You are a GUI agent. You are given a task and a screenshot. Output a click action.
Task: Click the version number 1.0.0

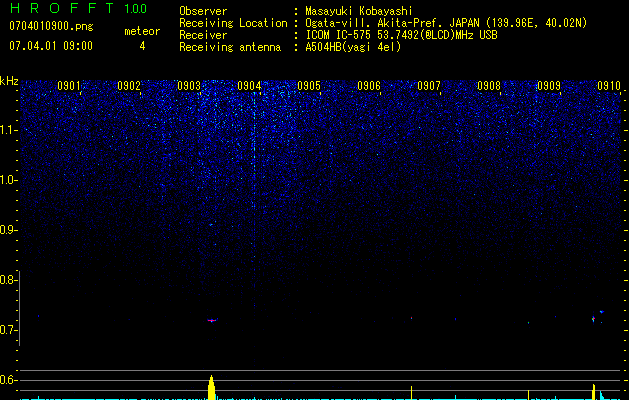pyautogui.click(x=135, y=9)
